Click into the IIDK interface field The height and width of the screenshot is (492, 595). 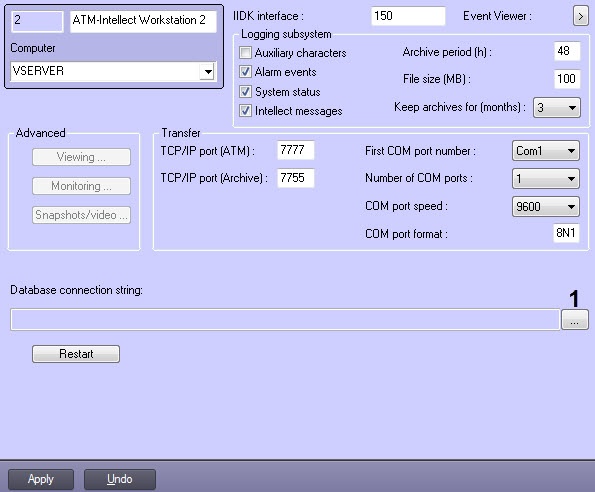408,16
